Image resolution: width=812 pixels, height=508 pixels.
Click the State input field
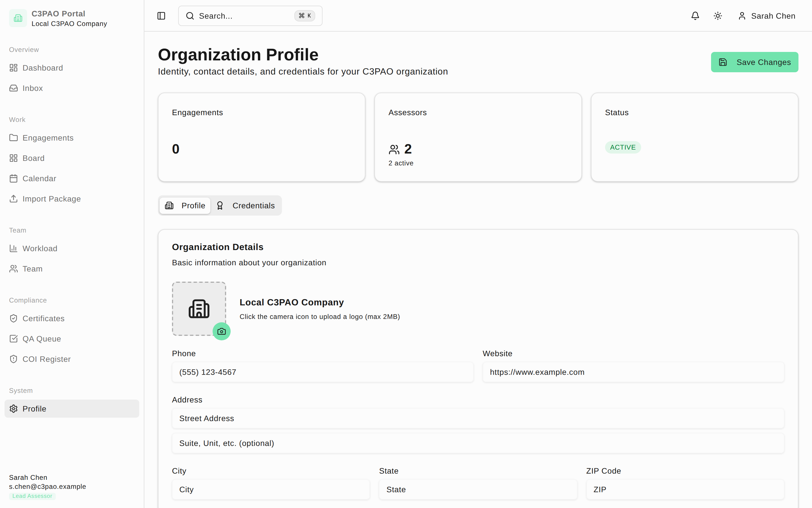478,490
